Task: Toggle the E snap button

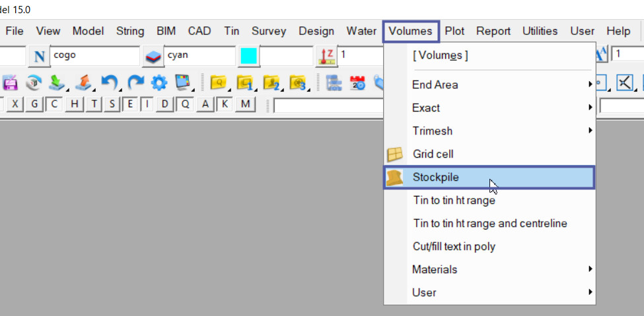Action: (x=130, y=104)
